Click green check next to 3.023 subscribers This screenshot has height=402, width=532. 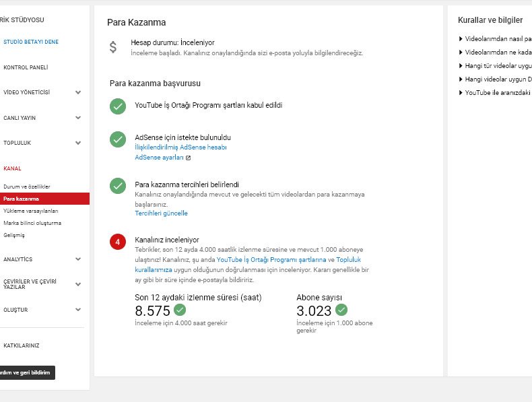341,310
